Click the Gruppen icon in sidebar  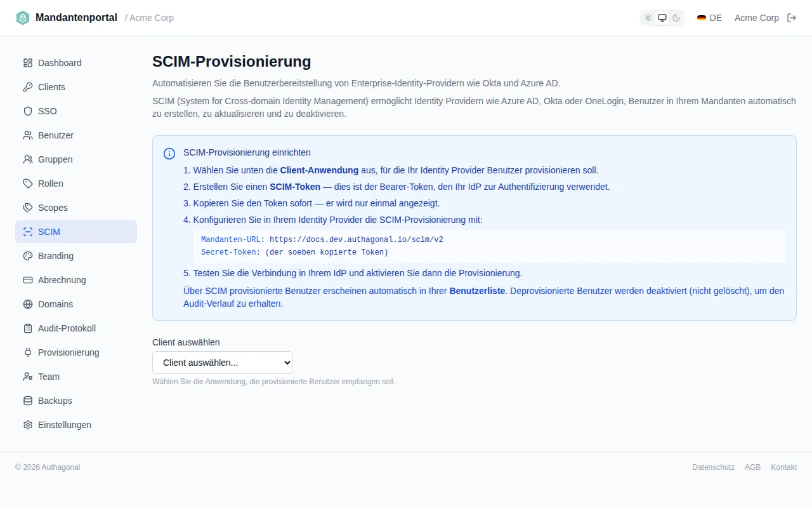click(x=28, y=159)
